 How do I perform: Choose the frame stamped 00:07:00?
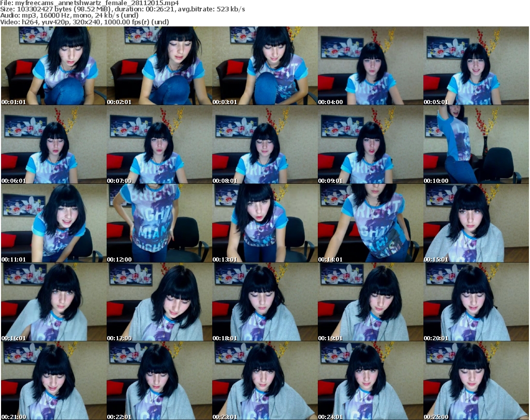coord(159,144)
